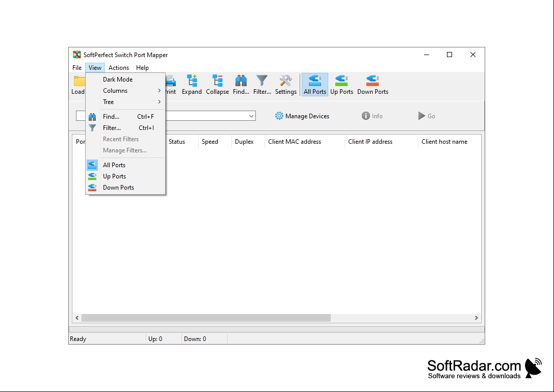Image resolution: width=554 pixels, height=392 pixels.
Task: Click the SoftPerfect app icon in title bar
Action: [76, 55]
